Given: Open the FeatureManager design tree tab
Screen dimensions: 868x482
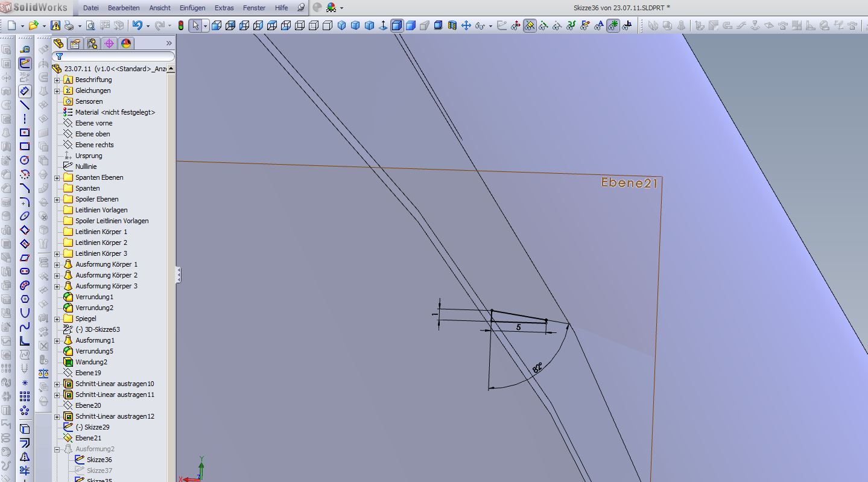Looking at the screenshot, I should click(59, 43).
